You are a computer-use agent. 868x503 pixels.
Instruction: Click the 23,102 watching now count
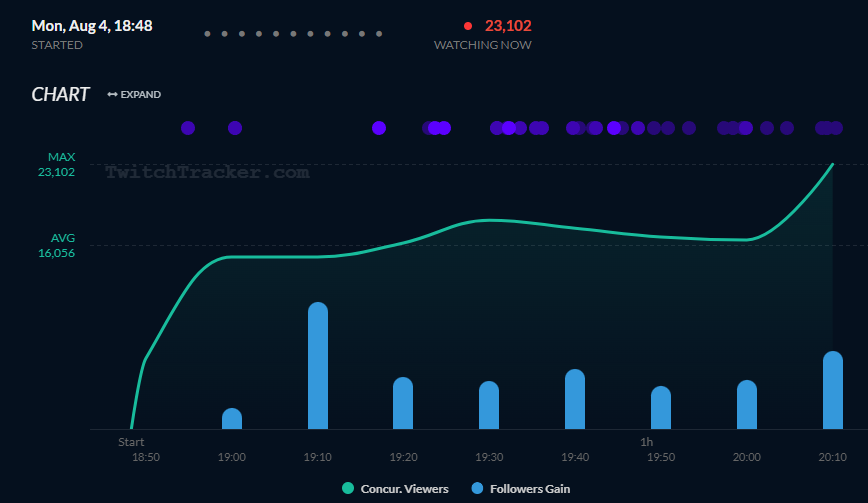pyautogui.click(x=508, y=25)
